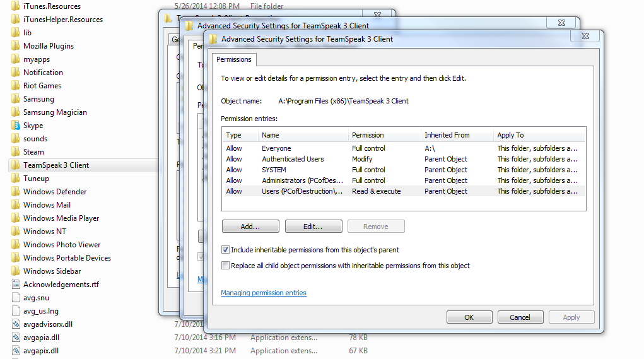
Task: Click the avgadvisorx.dll file icon
Action: click(16, 324)
